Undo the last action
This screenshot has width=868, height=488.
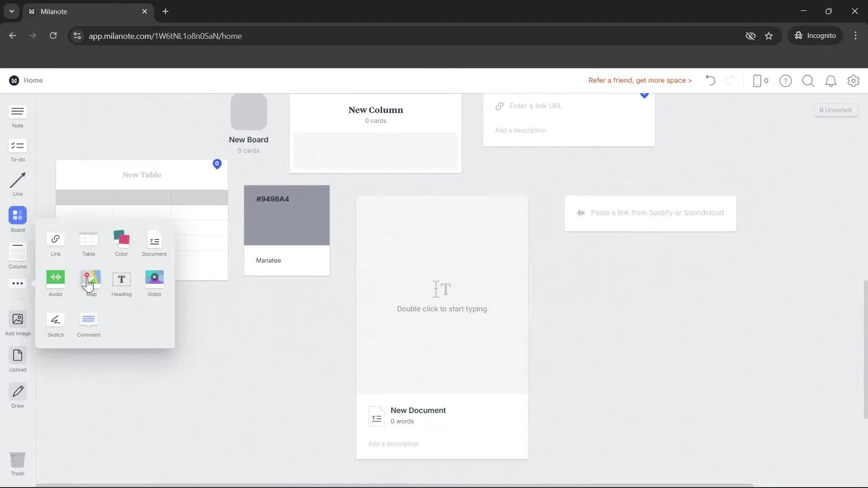tap(710, 80)
